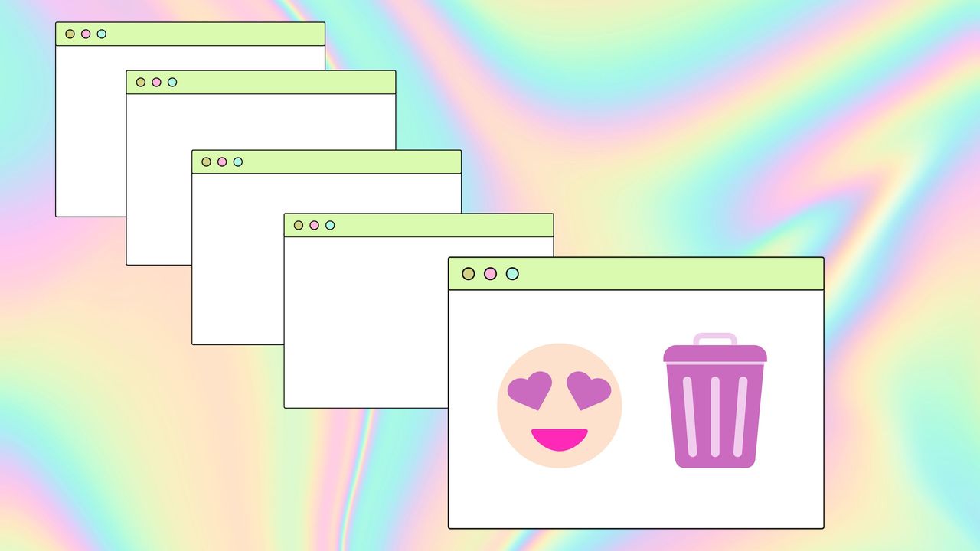Click the pink dot in window behind the front one
This screenshot has height=551, width=980.
pyautogui.click(x=314, y=226)
